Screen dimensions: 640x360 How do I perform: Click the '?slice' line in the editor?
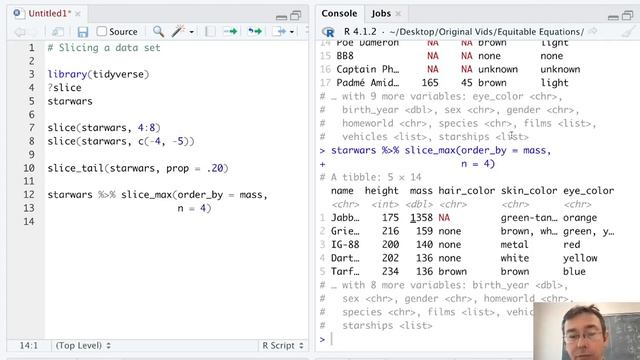point(64,88)
